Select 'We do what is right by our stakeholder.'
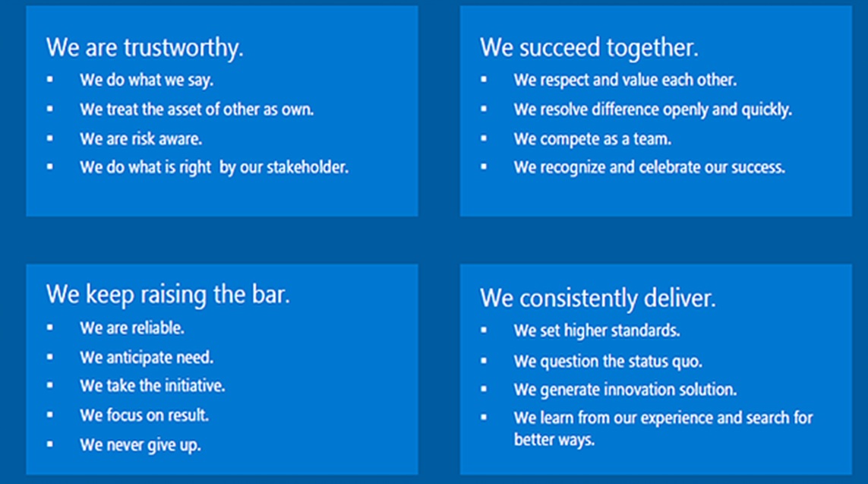Viewport: 868px width, 484px height. pyautogui.click(x=214, y=167)
